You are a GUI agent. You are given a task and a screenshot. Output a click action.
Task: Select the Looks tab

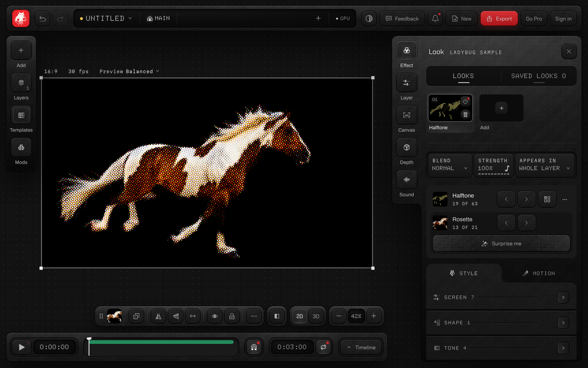point(463,76)
